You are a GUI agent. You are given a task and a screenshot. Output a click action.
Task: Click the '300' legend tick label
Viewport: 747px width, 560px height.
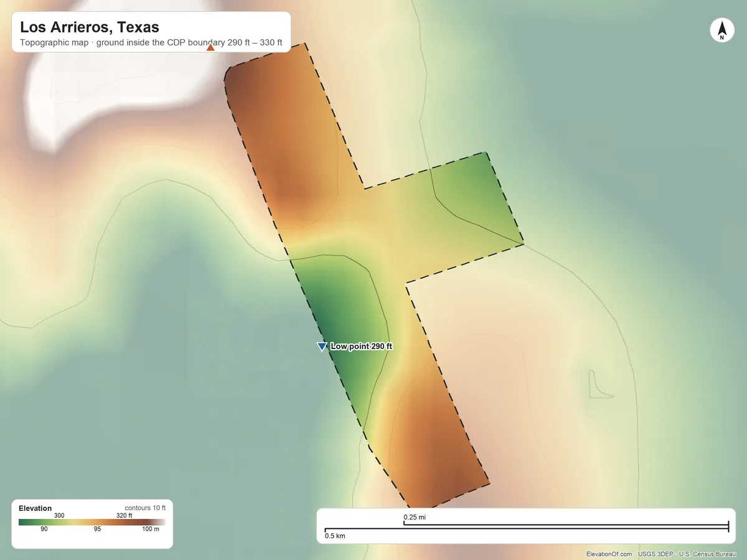pos(60,515)
